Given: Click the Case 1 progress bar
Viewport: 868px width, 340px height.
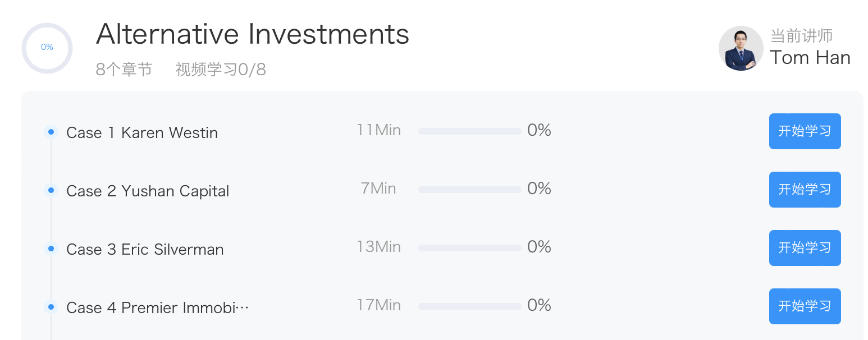Looking at the screenshot, I should coord(470,131).
